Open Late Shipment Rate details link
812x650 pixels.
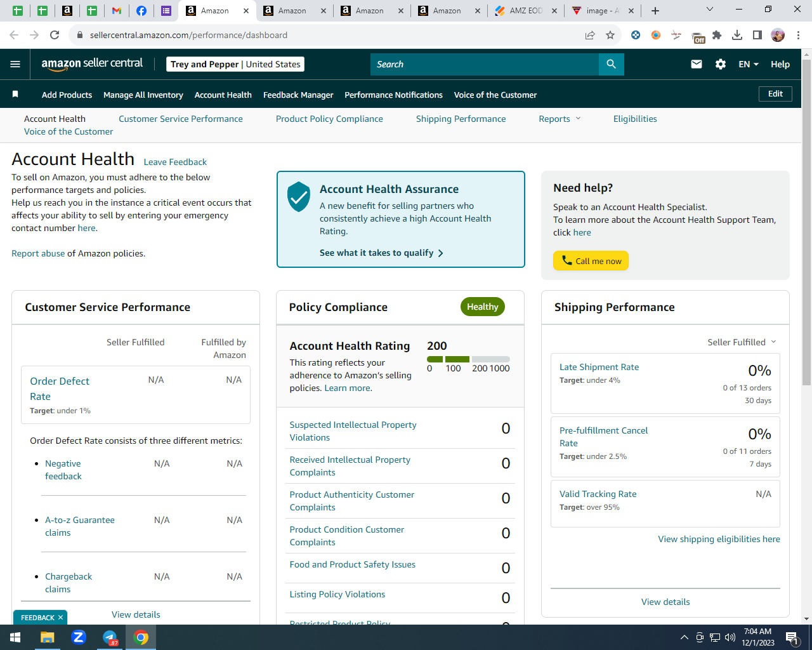599,367
